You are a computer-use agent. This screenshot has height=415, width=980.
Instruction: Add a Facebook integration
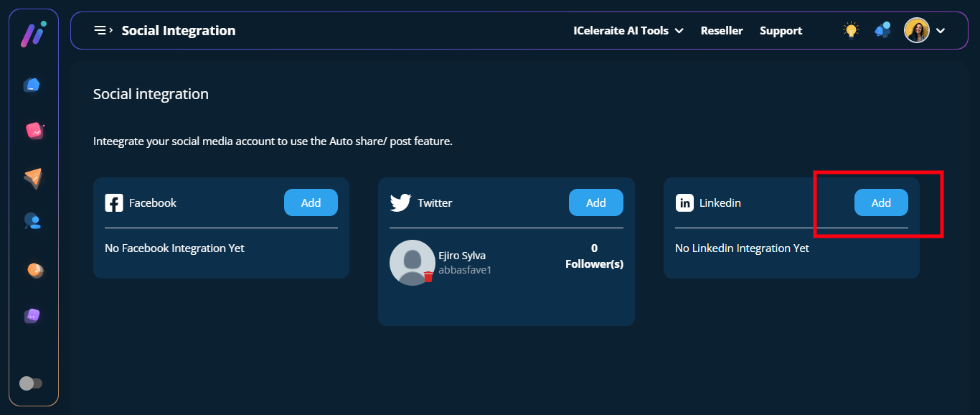point(311,202)
